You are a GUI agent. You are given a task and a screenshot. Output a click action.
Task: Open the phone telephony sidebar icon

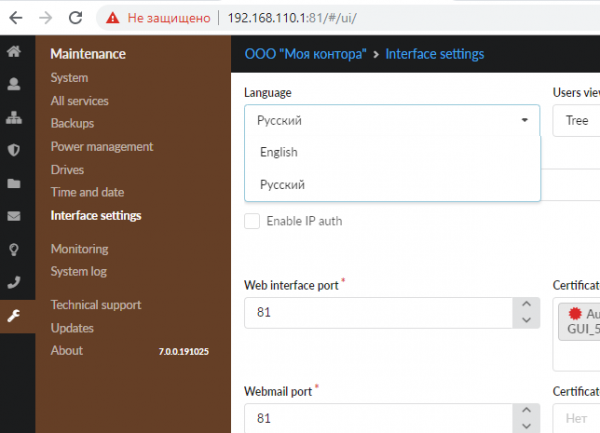pyautogui.click(x=14, y=282)
